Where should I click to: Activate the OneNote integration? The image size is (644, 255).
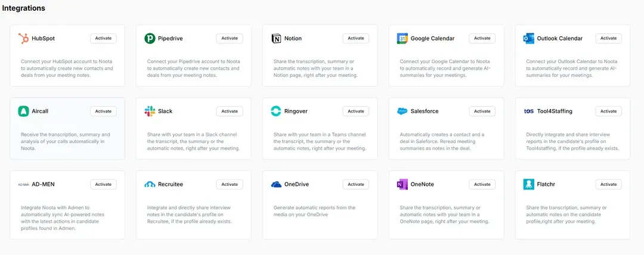(482, 184)
